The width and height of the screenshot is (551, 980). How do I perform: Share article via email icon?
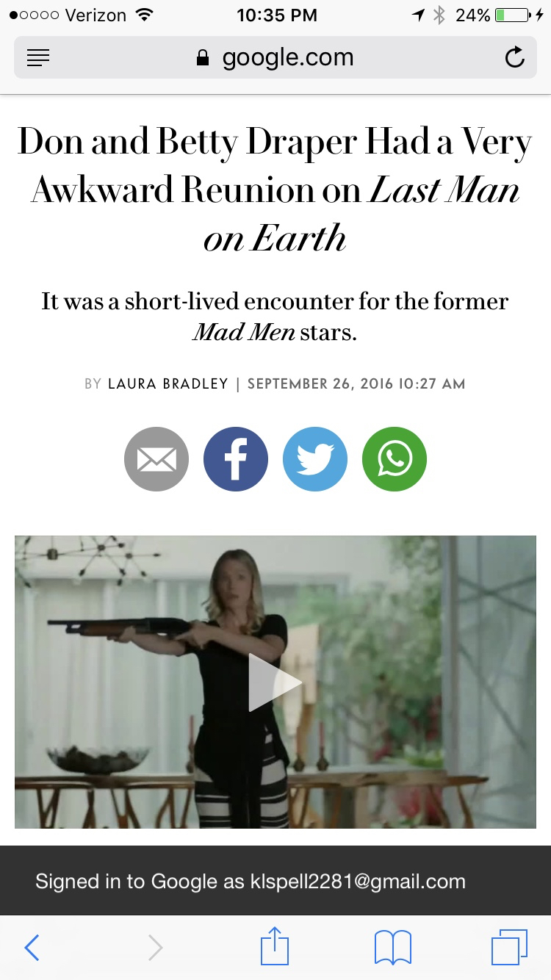tap(156, 459)
